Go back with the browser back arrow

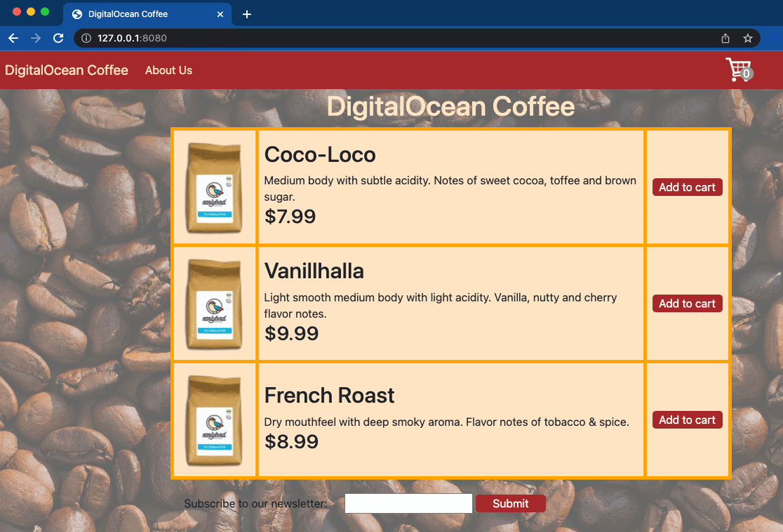(14, 39)
